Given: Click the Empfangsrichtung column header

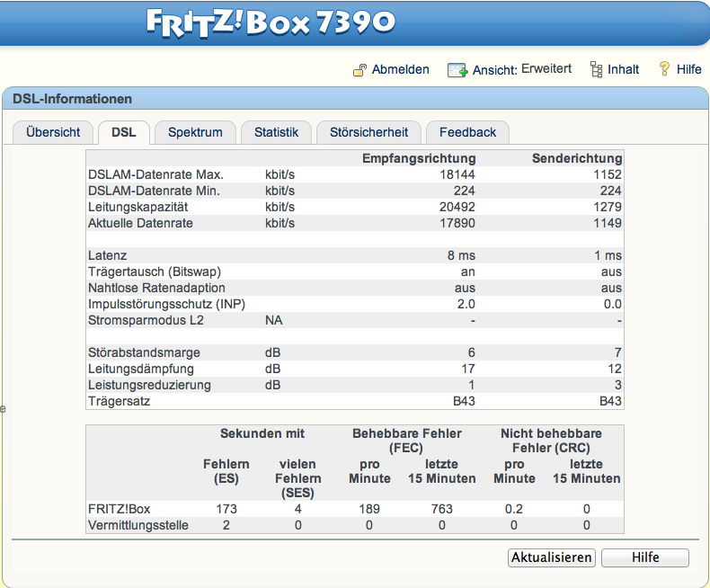Looking at the screenshot, I should [419, 158].
